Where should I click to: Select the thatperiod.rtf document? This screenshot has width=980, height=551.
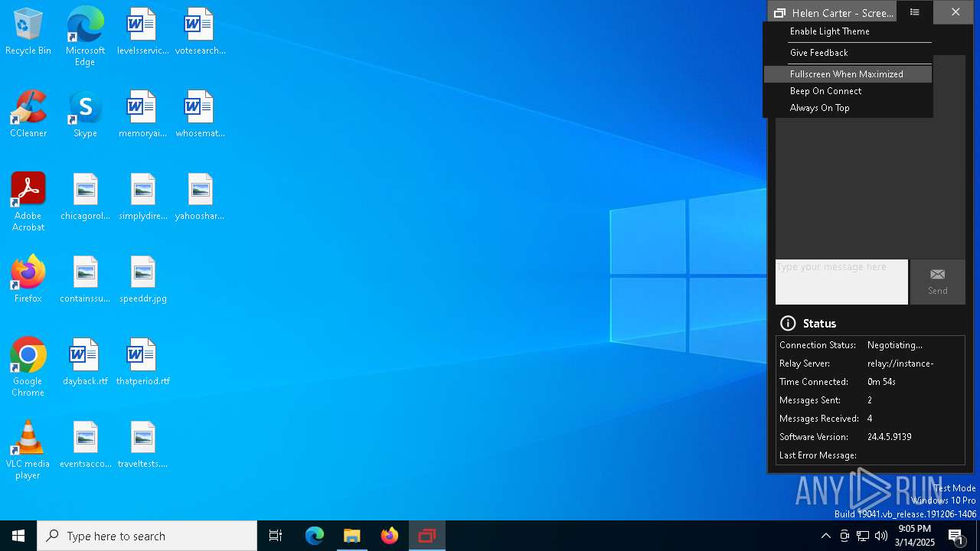(x=142, y=362)
